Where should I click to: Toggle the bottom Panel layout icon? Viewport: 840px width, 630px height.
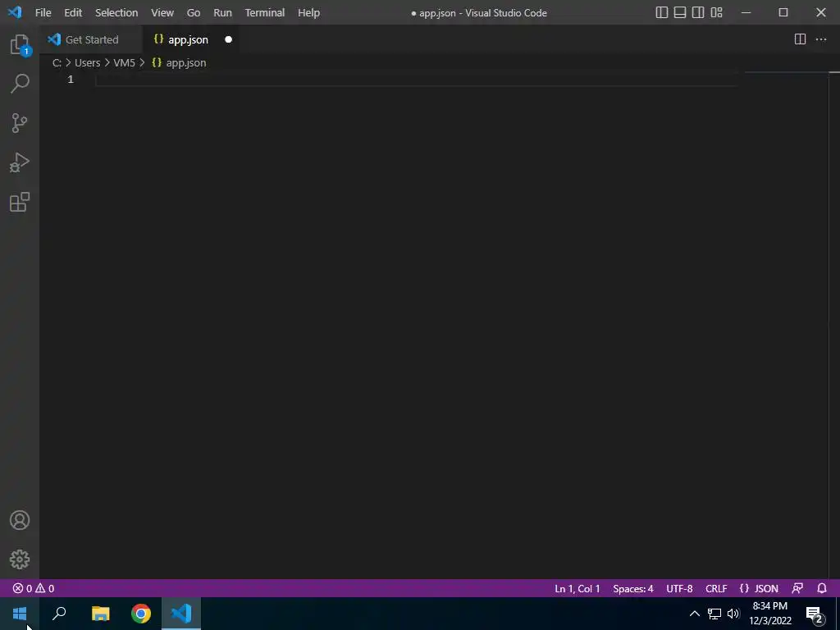pyautogui.click(x=680, y=12)
